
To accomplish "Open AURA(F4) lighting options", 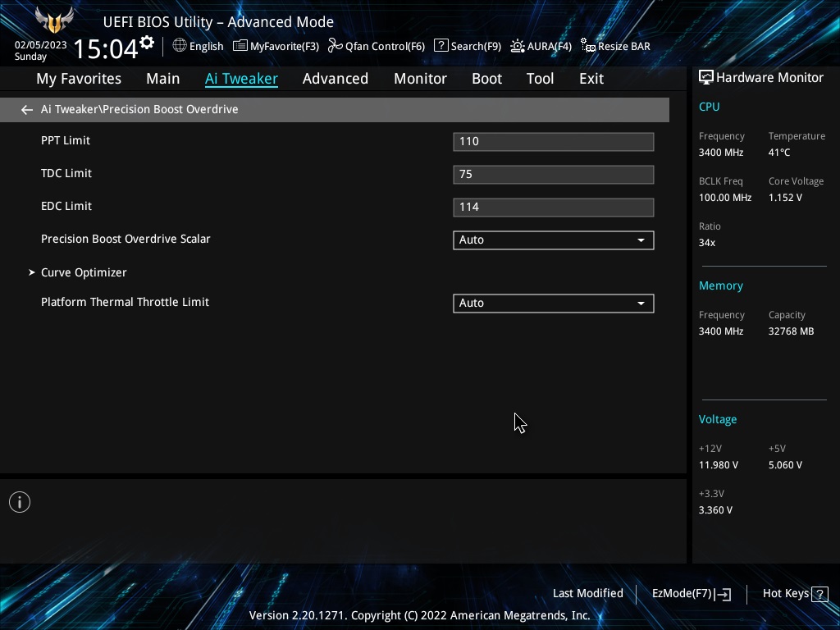I will (541, 46).
